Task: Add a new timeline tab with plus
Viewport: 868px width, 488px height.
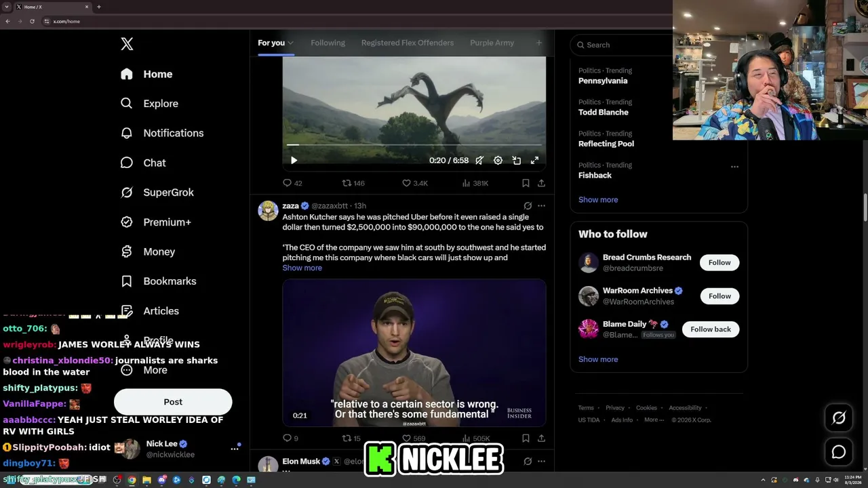Action: point(539,43)
